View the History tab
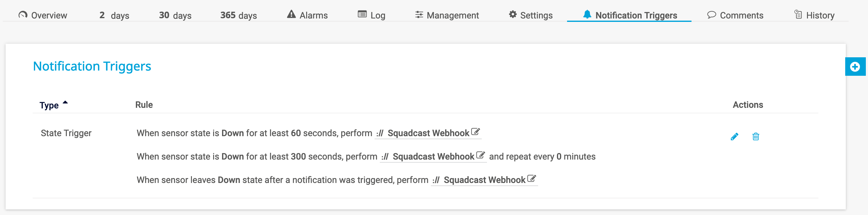 pyautogui.click(x=814, y=15)
